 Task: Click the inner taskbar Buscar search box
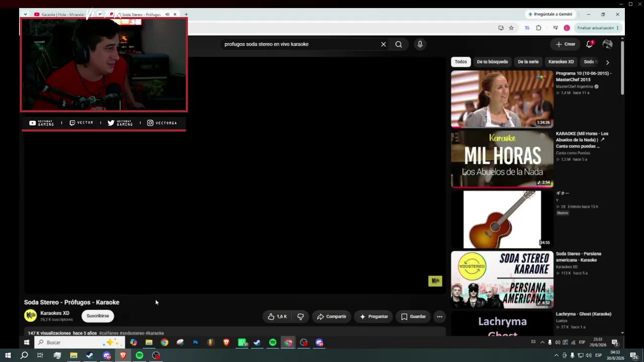[79, 342]
